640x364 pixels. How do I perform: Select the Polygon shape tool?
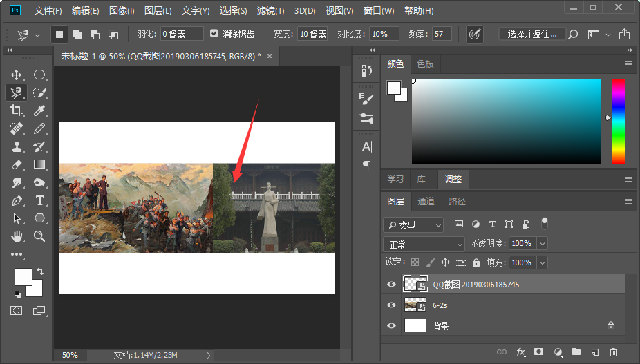pos(39,218)
